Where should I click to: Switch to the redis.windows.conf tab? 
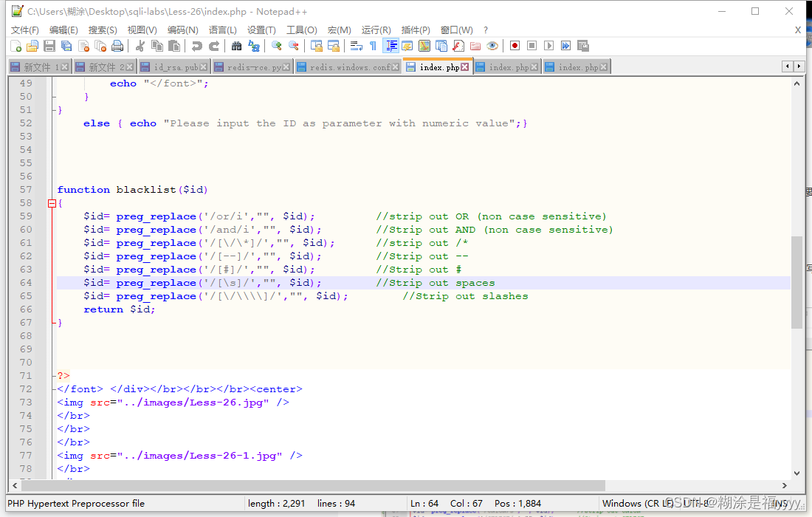350,67
